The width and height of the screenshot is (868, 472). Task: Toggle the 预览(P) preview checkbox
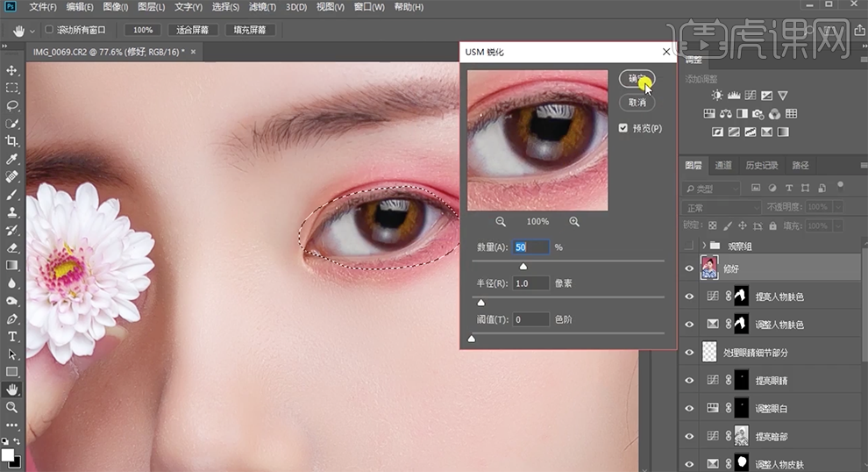623,128
